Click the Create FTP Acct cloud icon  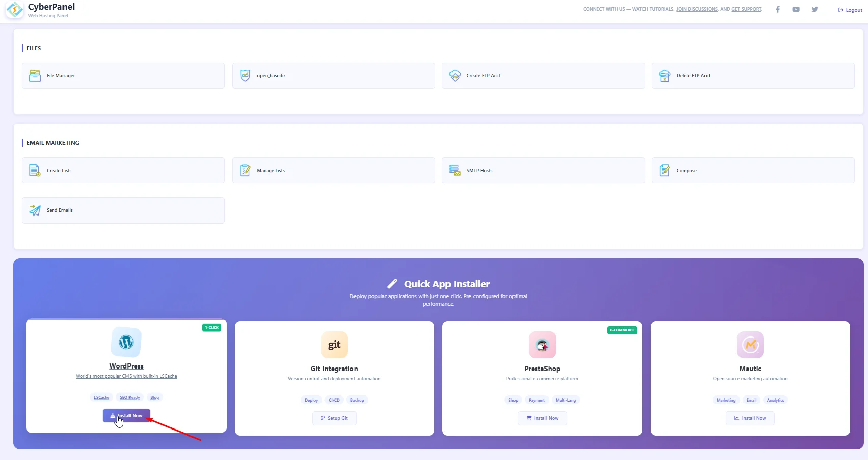[455, 76]
